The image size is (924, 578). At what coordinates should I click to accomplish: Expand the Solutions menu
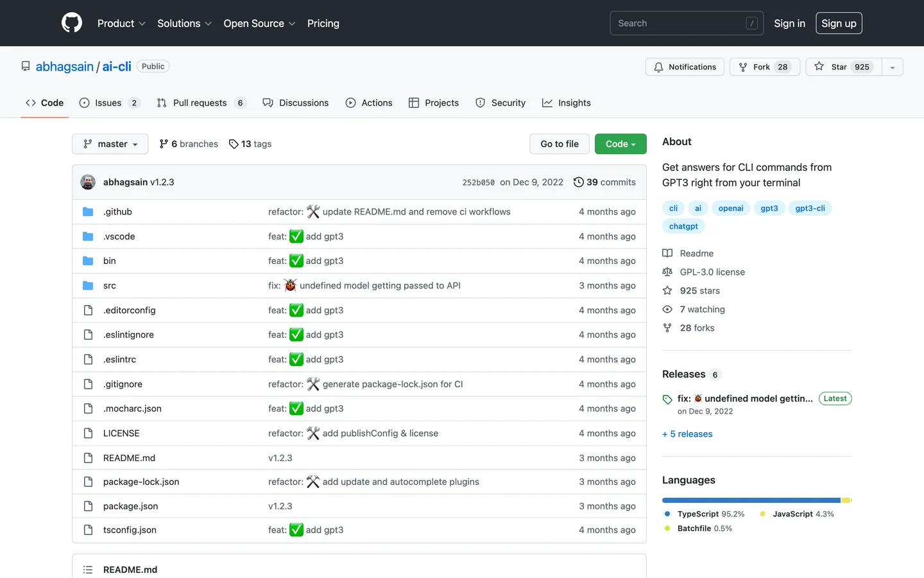[184, 23]
